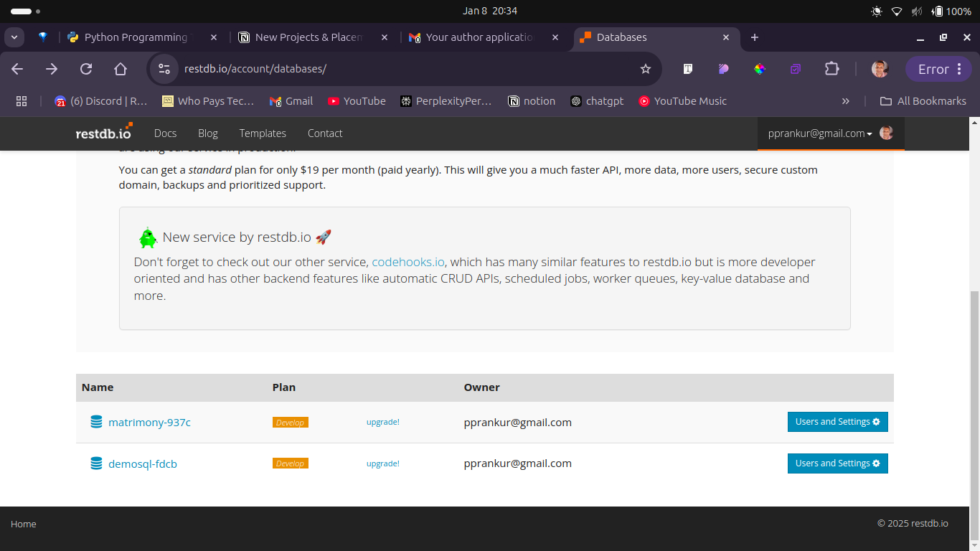Open the chatgpt bookmark

597,101
